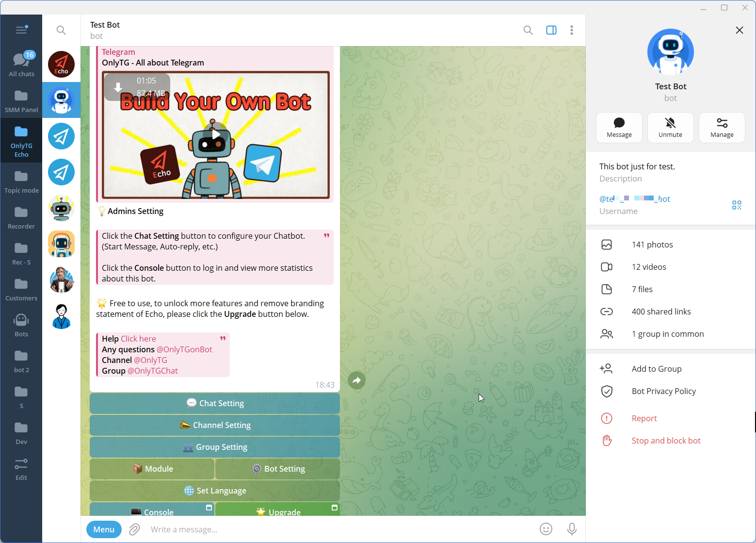
Task: Open the Customers folder
Action: [x=21, y=289]
